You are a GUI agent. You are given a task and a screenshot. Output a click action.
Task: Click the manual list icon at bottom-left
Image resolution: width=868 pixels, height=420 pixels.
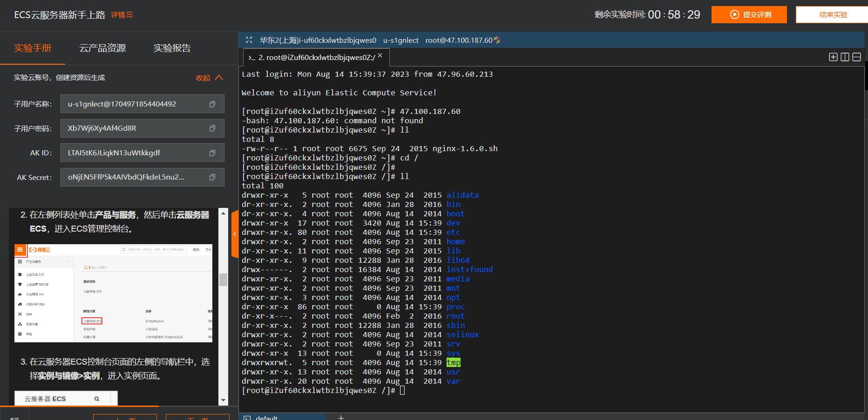[x=14, y=418]
